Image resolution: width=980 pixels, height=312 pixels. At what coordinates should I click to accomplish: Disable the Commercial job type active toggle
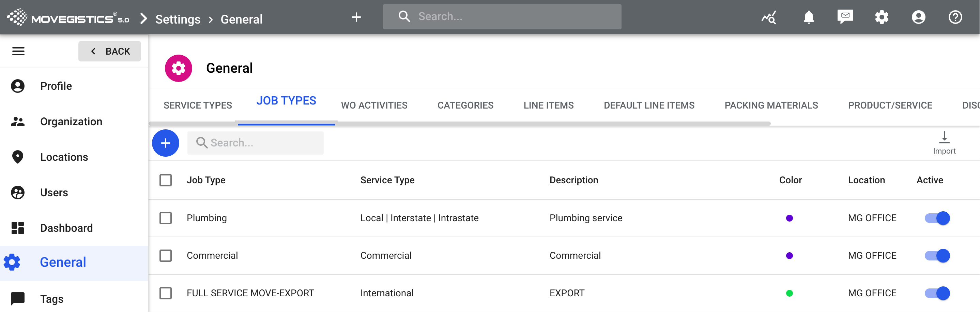[937, 256]
